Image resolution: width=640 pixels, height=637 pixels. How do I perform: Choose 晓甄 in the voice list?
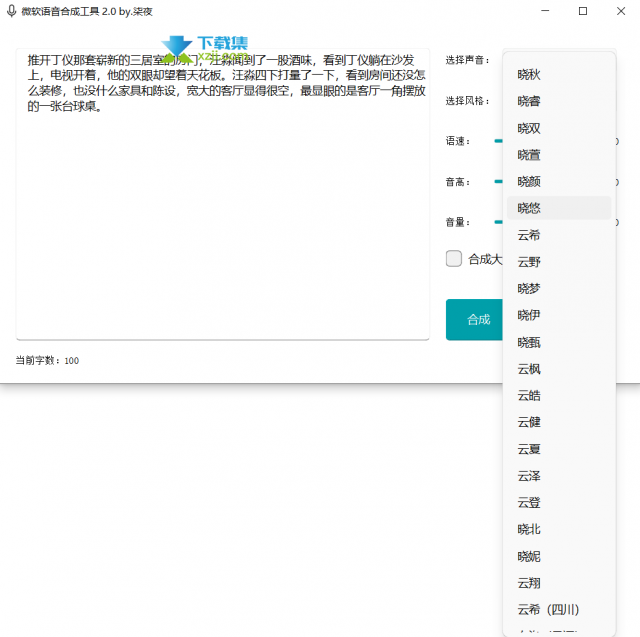pyautogui.click(x=559, y=342)
